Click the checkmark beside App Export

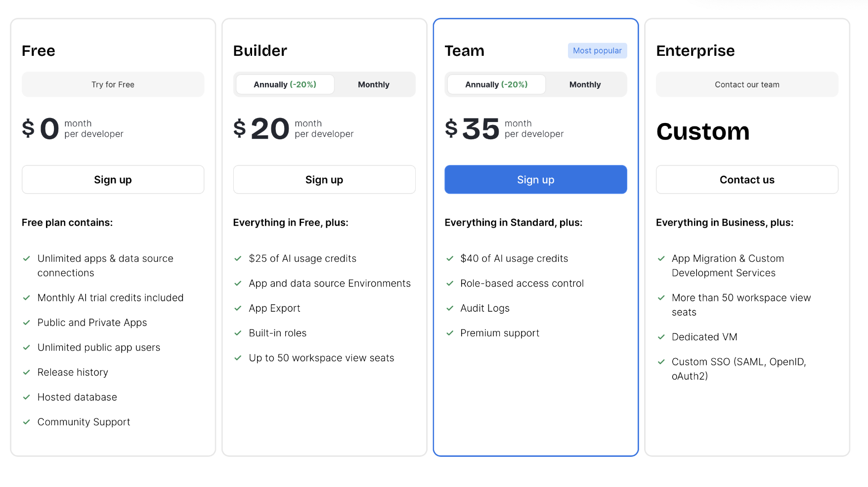click(238, 308)
